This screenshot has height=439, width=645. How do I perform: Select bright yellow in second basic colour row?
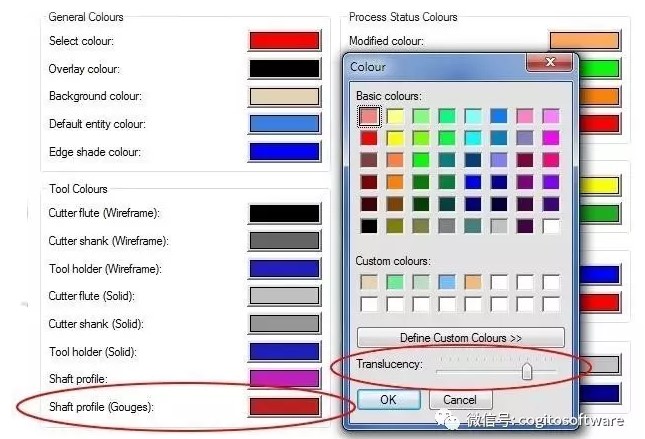(x=395, y=138)
